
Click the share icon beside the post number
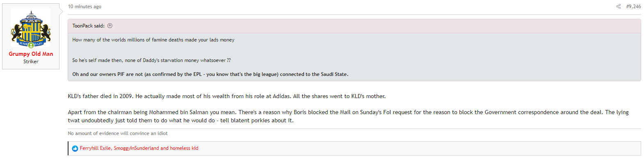(618, 7)
